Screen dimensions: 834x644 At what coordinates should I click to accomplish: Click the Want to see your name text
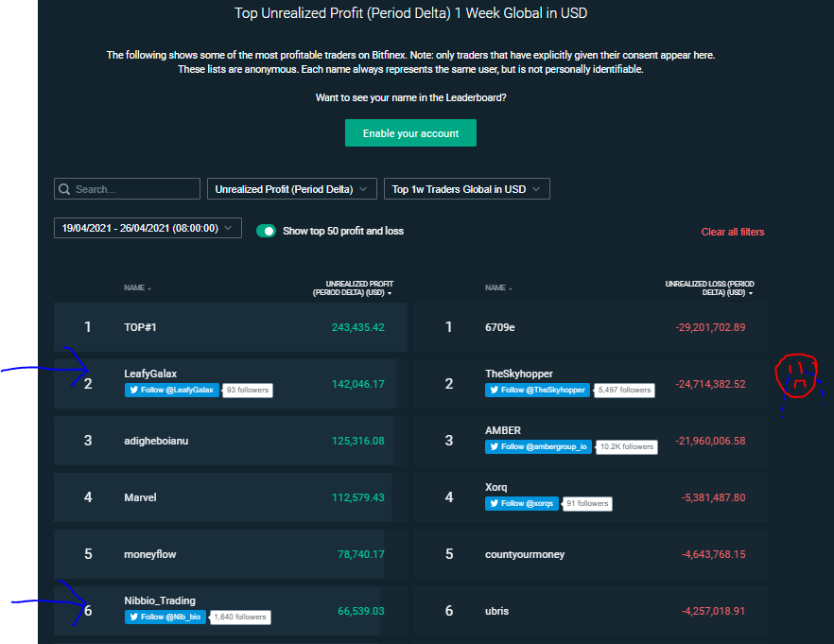410,97
